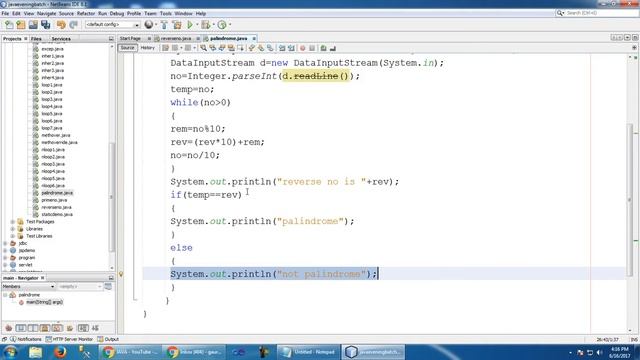Screen dimensions: 640x360
Task: Switch to the Start Page tab
Action: pos(131,38)
